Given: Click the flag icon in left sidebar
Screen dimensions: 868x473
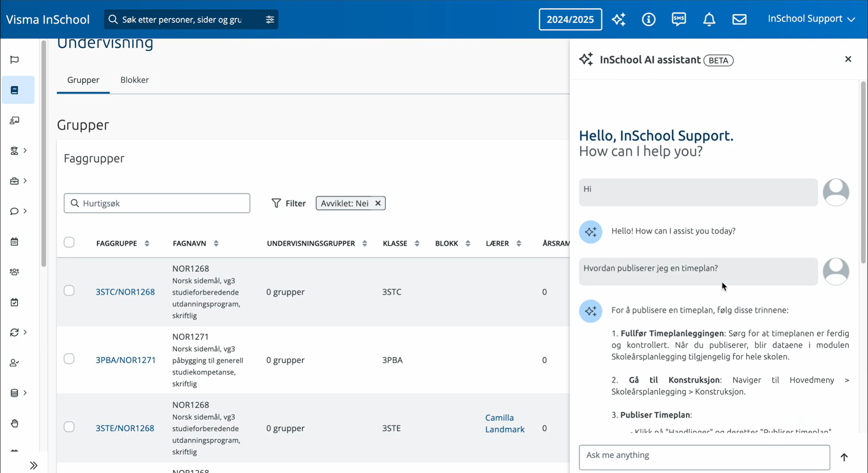Looking at the screenshot, I should 15,60.
